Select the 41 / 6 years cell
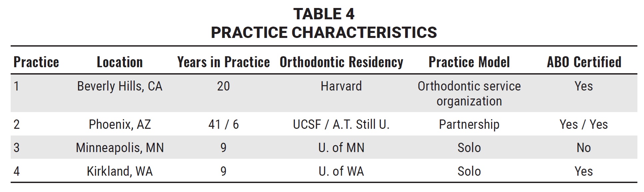The image size is (644, 192). pyautogui.click(x=223, y=124)
